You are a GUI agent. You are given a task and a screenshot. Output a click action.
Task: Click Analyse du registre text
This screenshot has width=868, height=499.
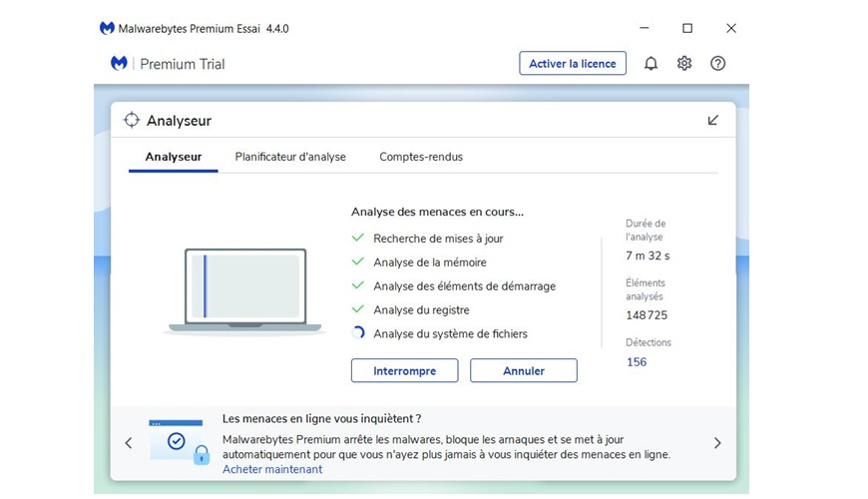(421, 310)
